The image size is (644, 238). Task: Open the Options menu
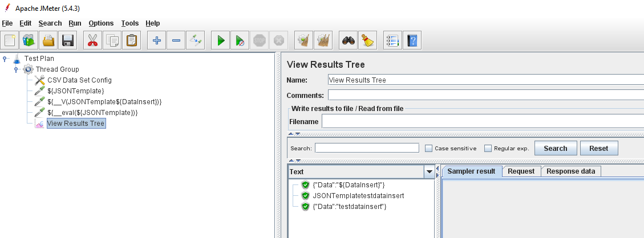[x=101, y=23]
